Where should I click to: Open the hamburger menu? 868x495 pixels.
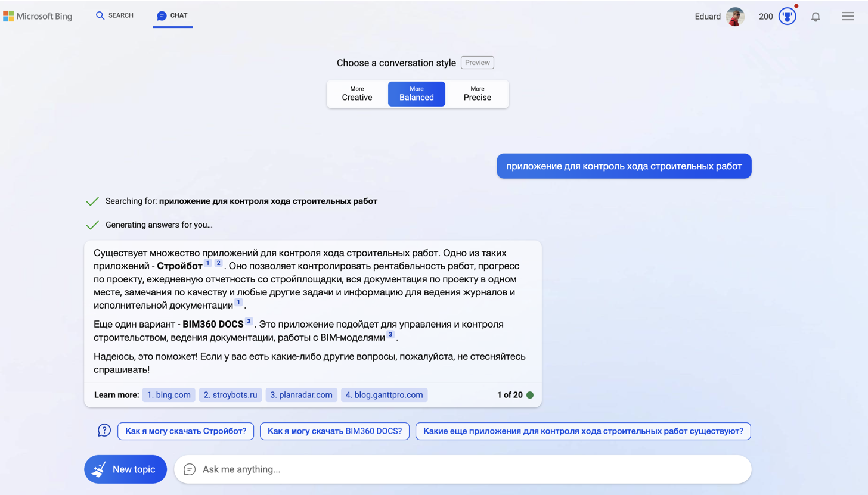coord(848,17)
